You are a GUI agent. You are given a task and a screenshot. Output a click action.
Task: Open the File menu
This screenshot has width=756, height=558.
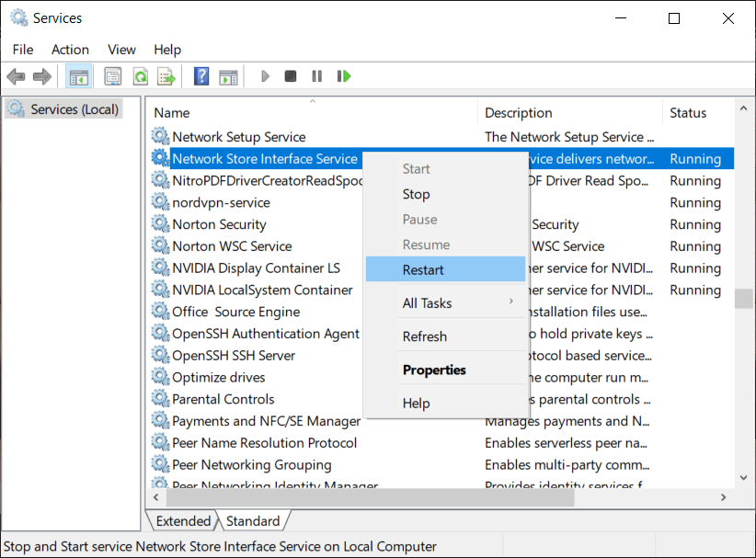(22, 50)
